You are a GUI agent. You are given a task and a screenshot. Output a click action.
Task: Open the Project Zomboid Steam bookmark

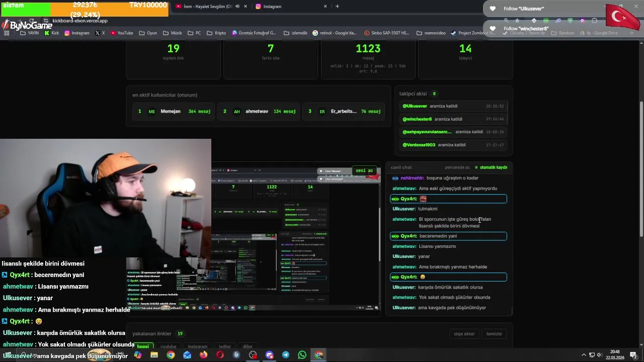coord(474,33)
